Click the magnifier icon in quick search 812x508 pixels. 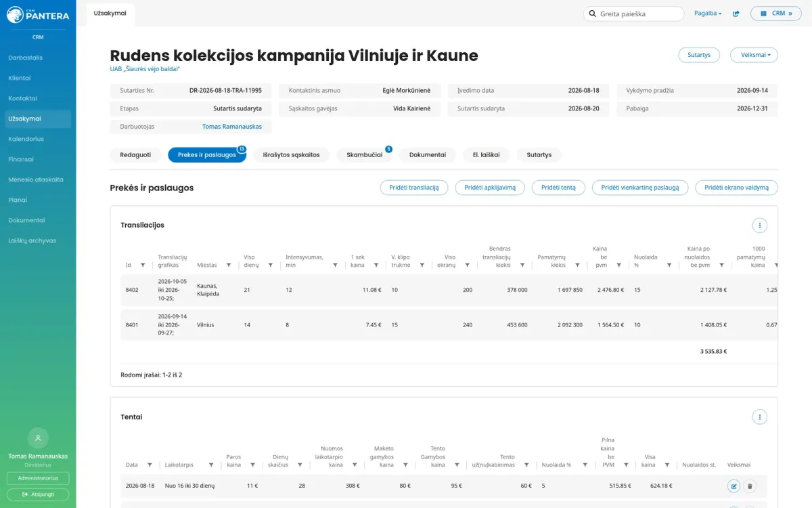pyautogui.click(x=593, y=14)
